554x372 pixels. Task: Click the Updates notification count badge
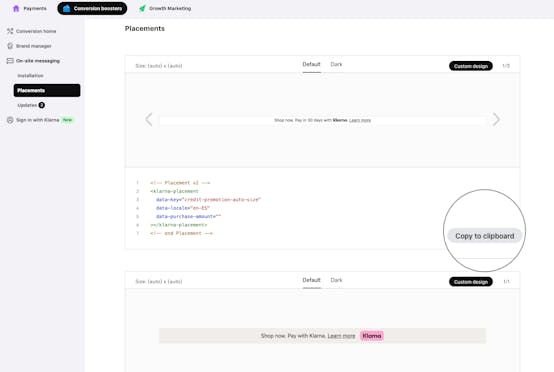(x=41, y=105)
